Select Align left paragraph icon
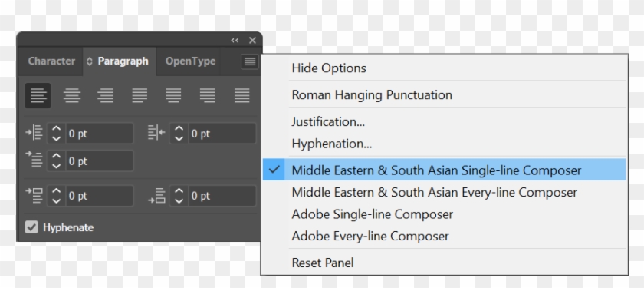This screenshot has width=644, height=288. tap(38, 95)
